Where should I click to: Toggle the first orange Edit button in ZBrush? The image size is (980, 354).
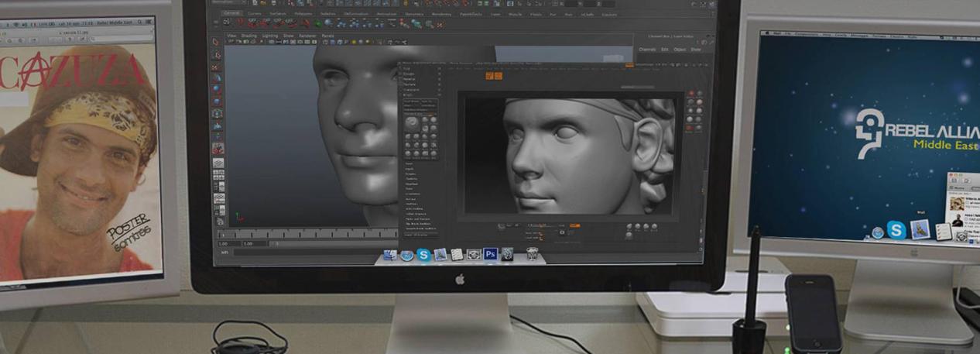489,76
